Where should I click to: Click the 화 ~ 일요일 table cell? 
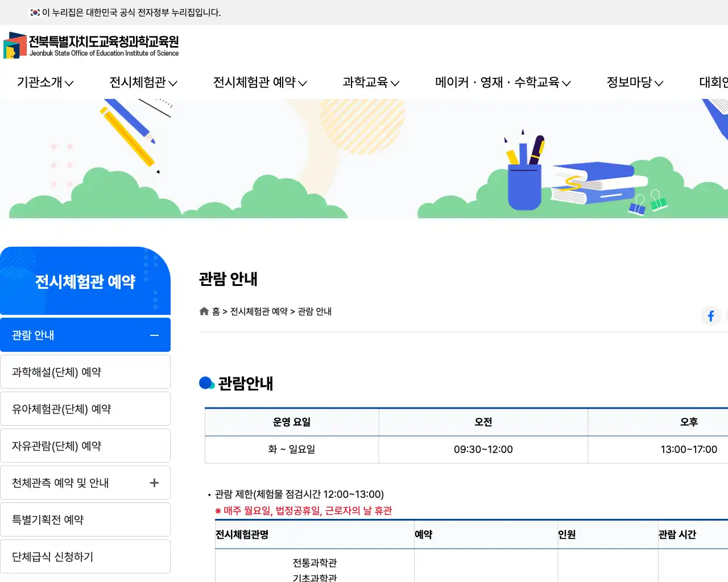292,450
